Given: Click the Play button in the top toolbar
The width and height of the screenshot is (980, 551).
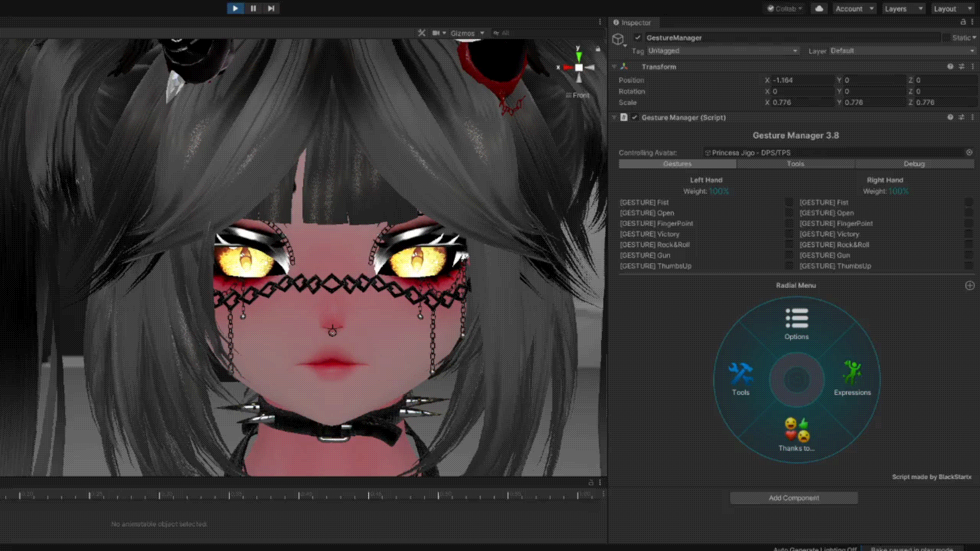Looking at the screenshot, I should click(235, 8).
